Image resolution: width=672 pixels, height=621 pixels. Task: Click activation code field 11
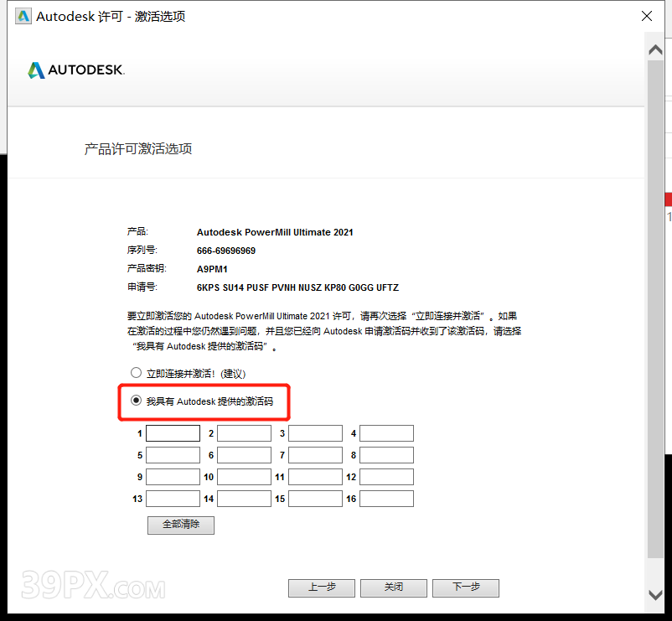coord(315,477)
